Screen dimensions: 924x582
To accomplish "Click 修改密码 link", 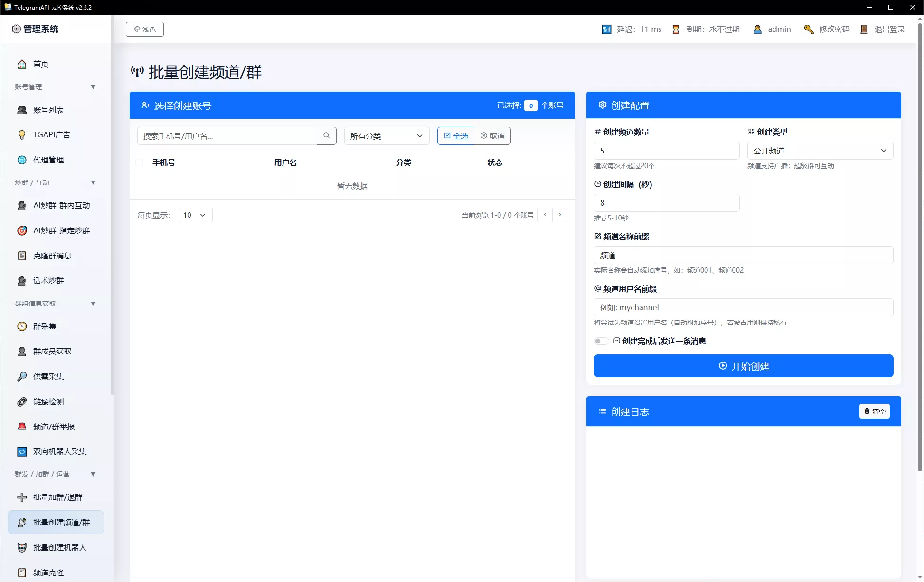I will pyautogui.click(x=834, y=29).
